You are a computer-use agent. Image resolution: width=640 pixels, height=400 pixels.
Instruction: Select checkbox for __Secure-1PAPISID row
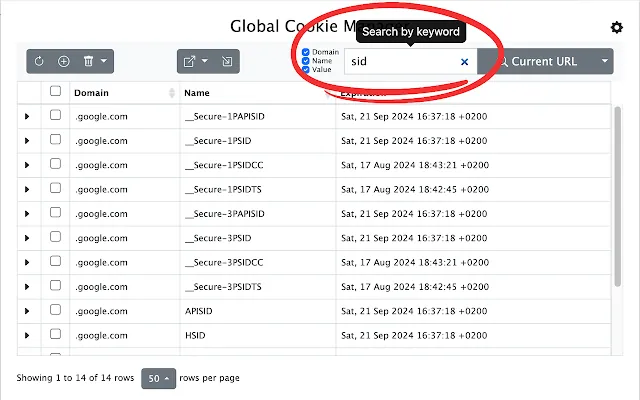coord(55,115)
